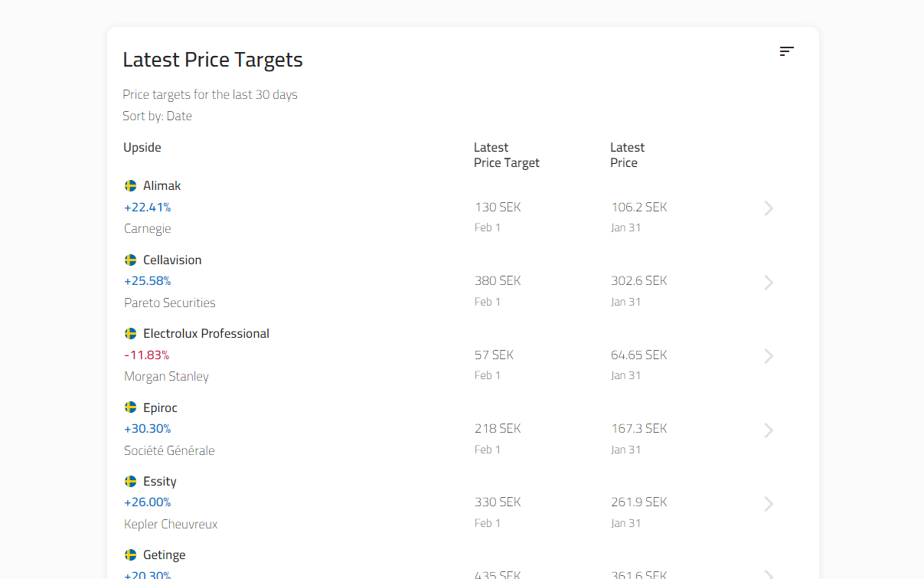Click the Getinge company name
The height and width of the screenshot is (579, 924).
click(x=164, y=555)
